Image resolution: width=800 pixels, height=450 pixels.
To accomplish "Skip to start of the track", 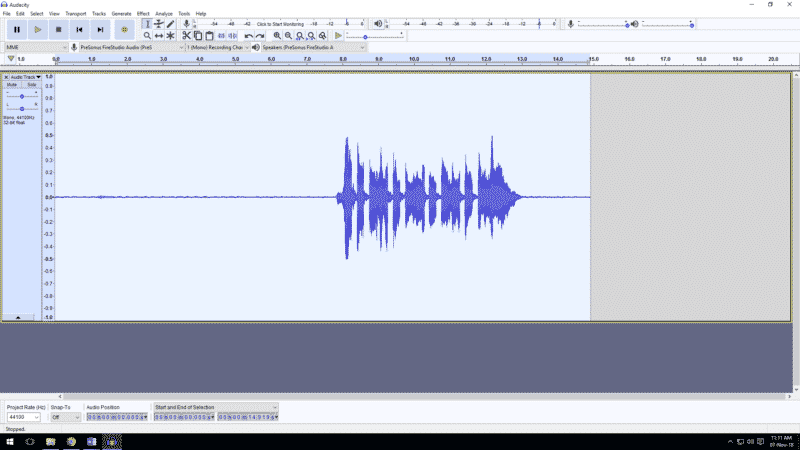I will click(x=80, y=30).
